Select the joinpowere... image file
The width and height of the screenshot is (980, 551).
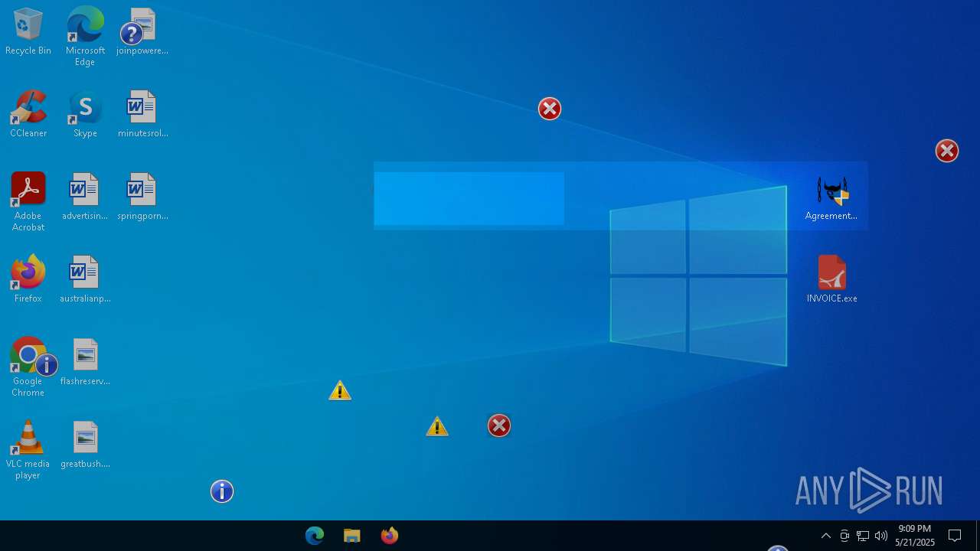(142, 32)
